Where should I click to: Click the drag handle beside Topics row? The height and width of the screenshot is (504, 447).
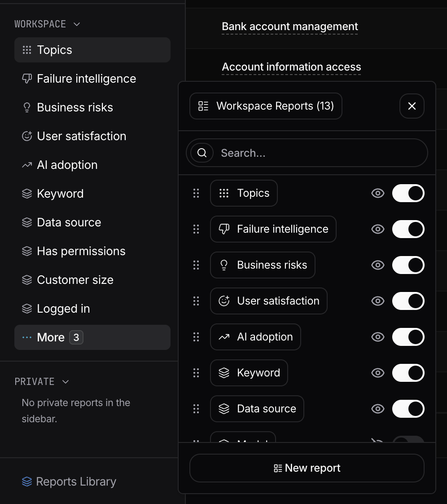tap(196, 193)
